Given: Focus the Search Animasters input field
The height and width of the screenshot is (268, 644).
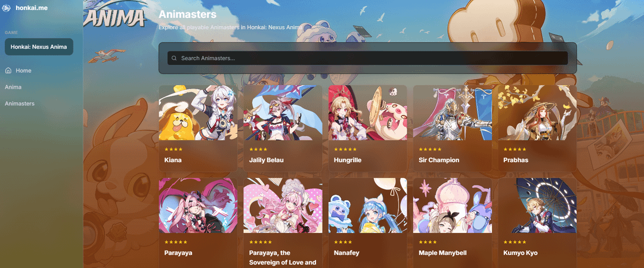Looking at the screenshot, I should (367, 58).
